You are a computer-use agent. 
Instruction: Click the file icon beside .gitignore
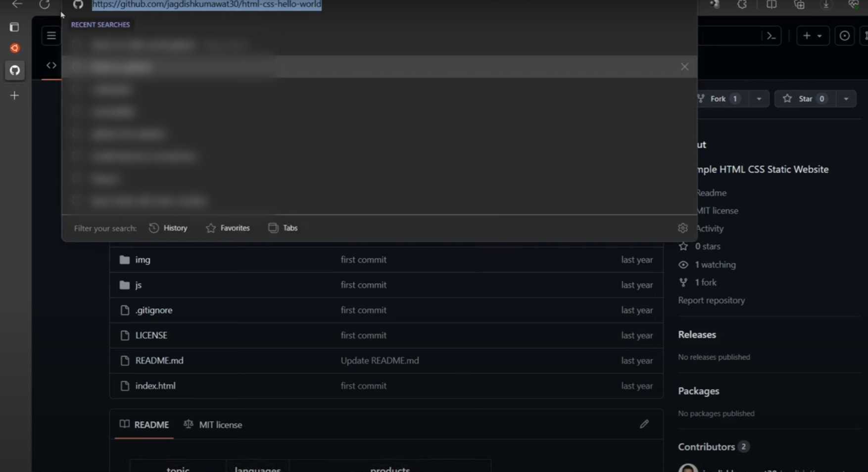(x=125, y=310)
